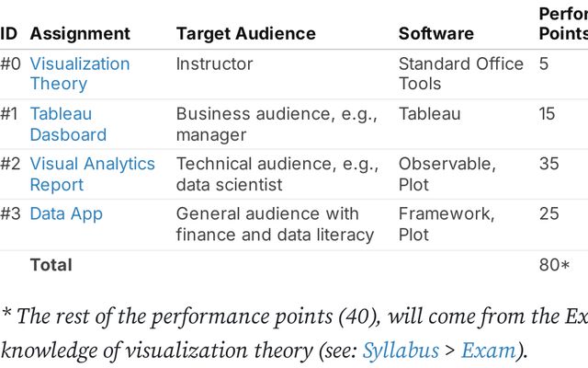
Task: Open the Tableau Dasboard assignment link
Action: (x=67, y=124)
